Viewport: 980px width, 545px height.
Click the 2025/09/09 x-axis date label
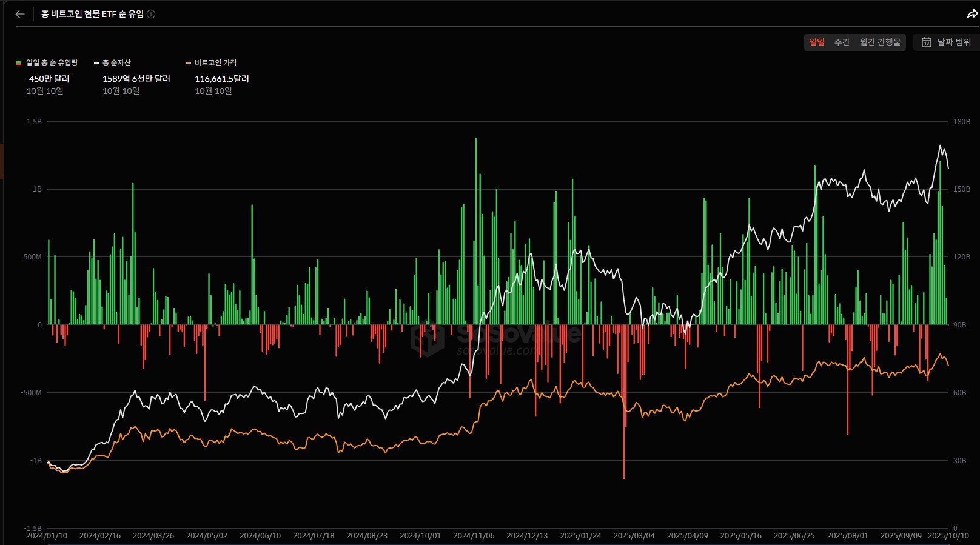click(901, 536)
